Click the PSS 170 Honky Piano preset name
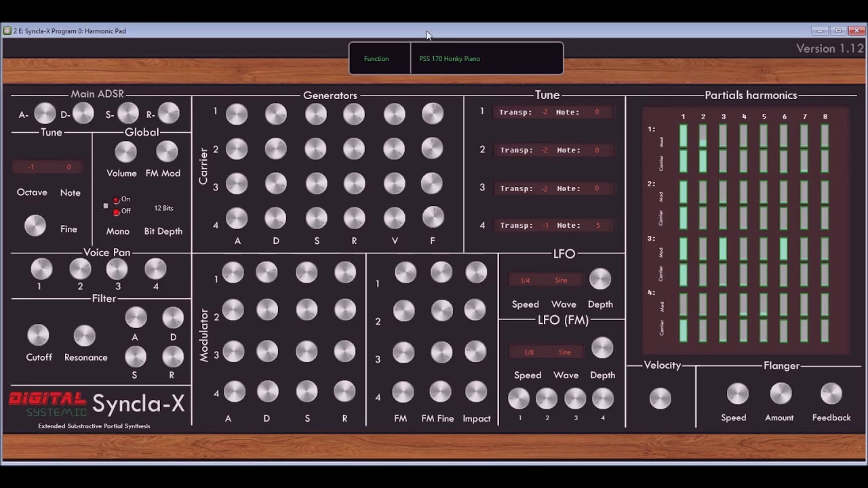 (x=450, y=59)
